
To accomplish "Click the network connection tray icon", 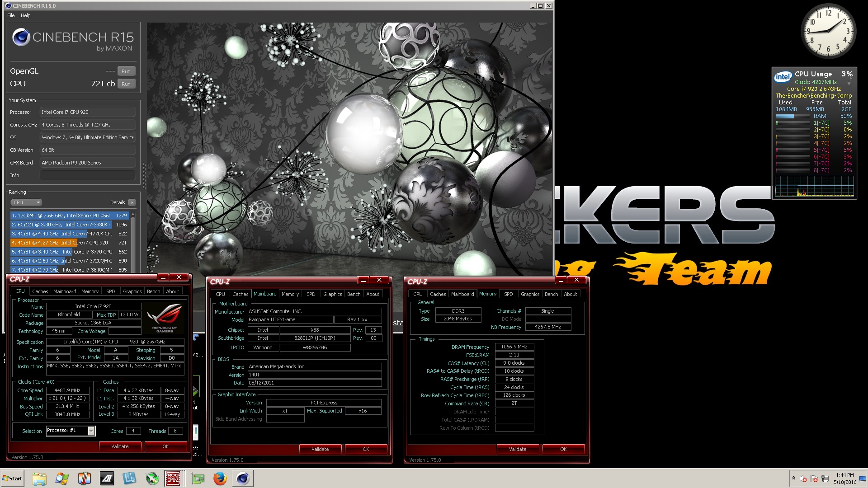I will 825,479.
